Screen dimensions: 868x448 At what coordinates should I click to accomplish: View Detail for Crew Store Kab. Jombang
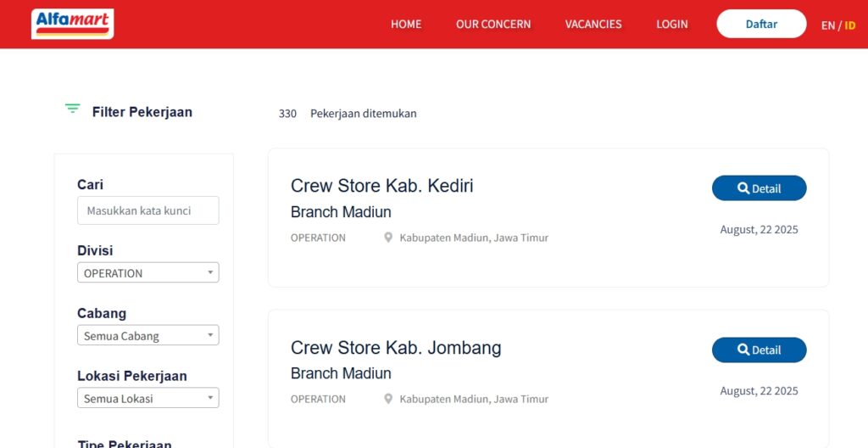759,350
